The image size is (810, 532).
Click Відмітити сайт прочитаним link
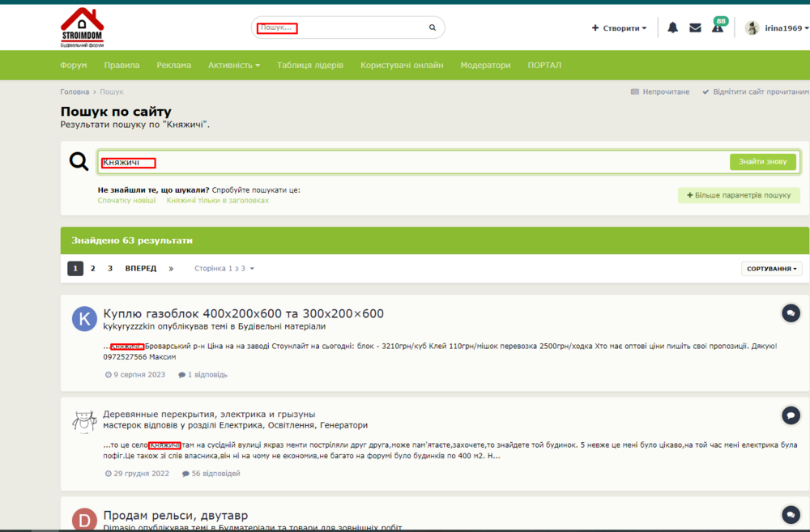756,92
